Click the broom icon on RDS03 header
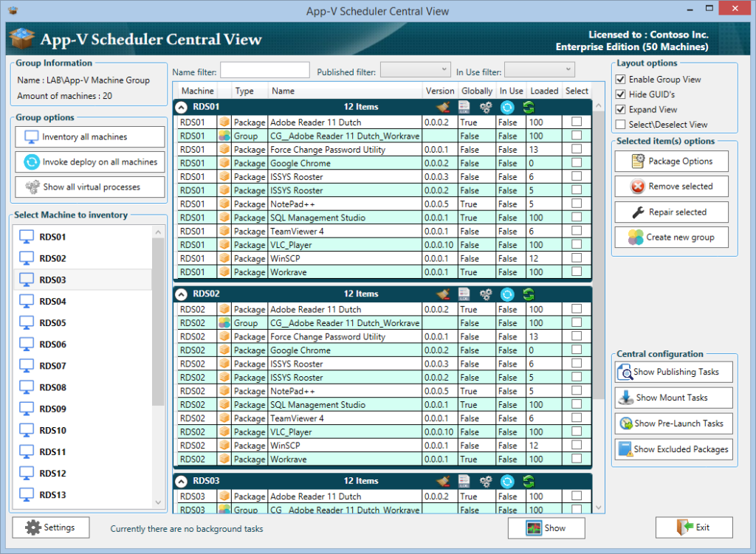756x554 pixels. click(x=441, y=480)
